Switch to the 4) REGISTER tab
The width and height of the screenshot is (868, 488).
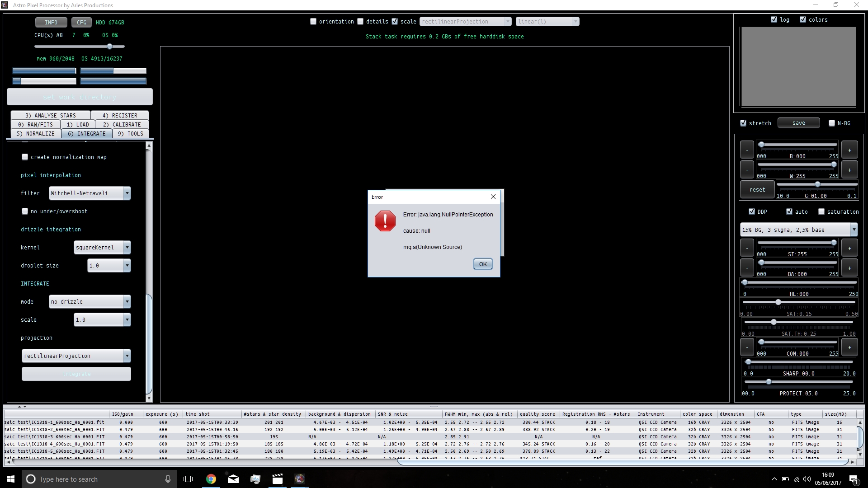coord(120,115)
